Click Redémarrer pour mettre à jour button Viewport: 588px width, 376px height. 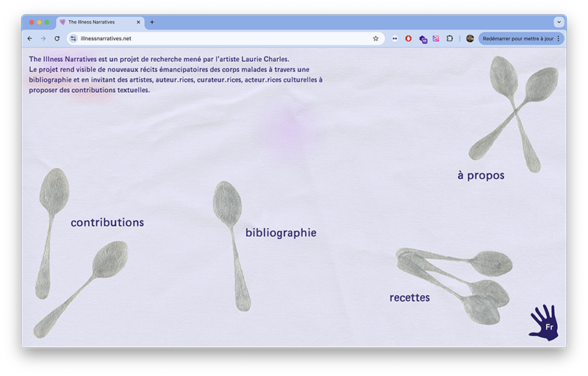click(518, 39)
